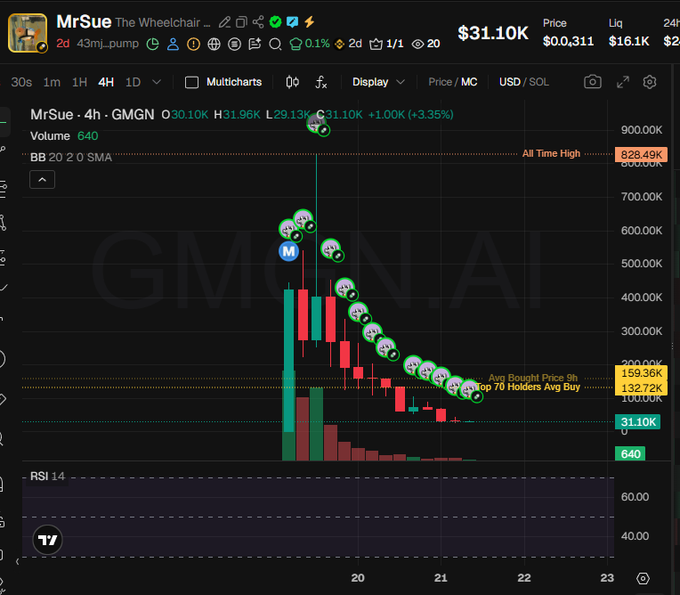Open chart settings gear in toolbar

[x=649, y=82]
